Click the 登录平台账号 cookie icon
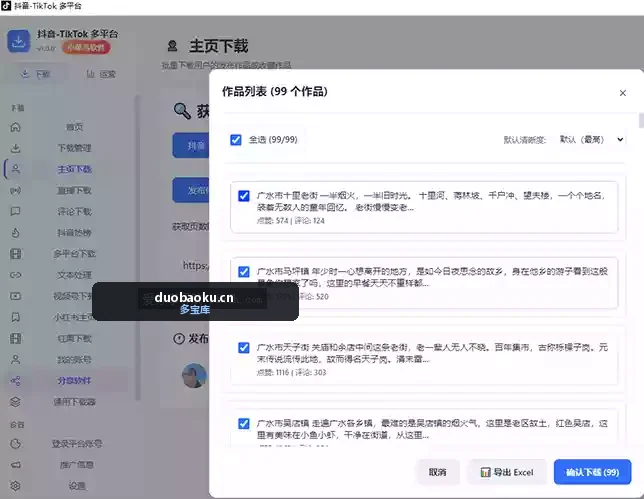 (16, 444)
